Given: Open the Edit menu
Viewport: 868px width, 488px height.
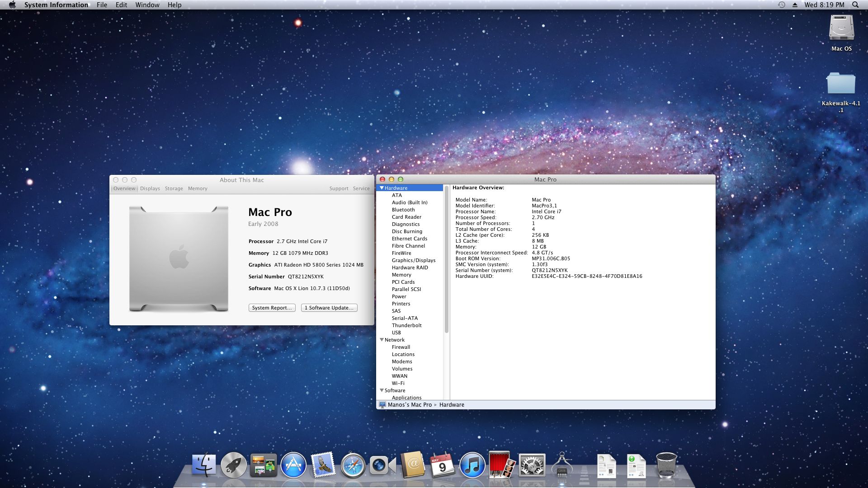Looking at the screenshot, I should point(121,5).
